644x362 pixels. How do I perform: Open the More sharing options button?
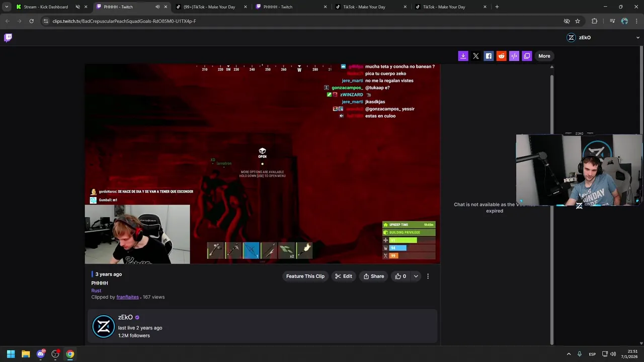[x=544, y=56]
